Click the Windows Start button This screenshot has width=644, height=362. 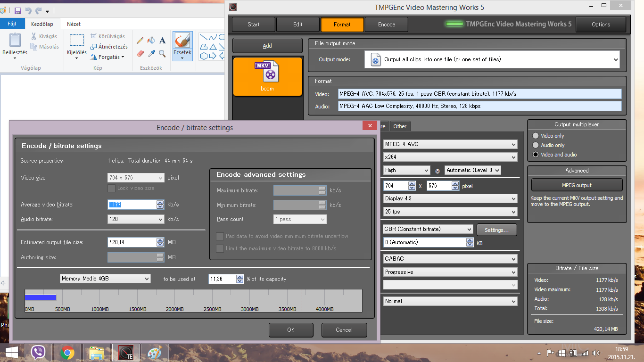pos(11,353)
